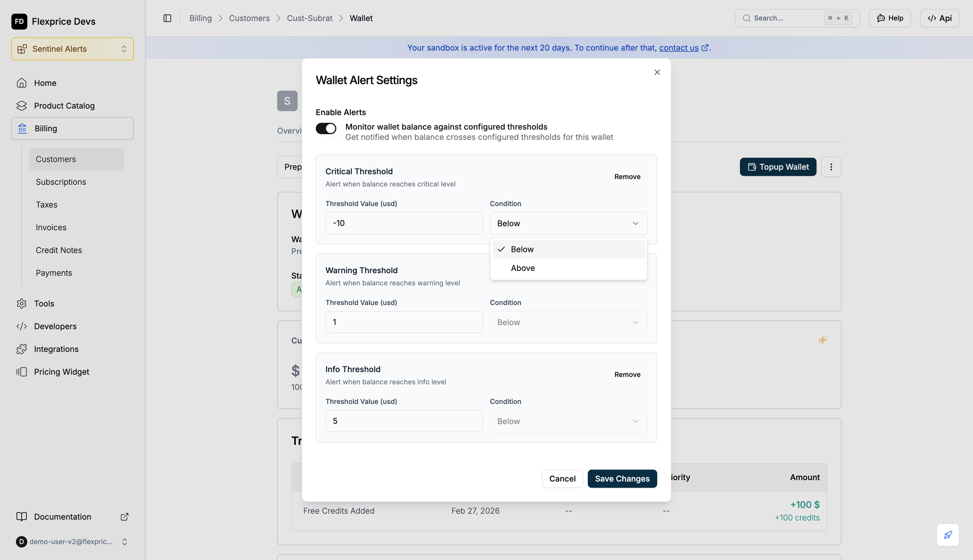Open Warning Threshold Condition dropdown

tap(568, 322)
